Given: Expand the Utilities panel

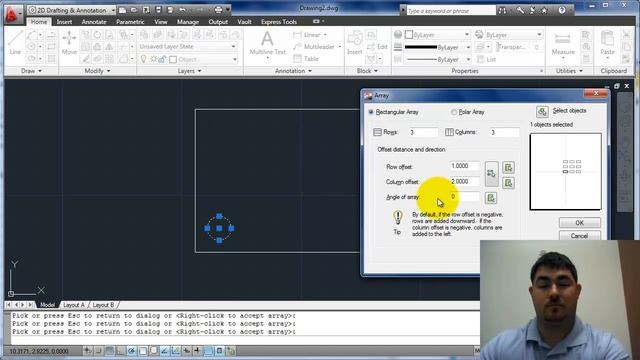Looking at the screenshot, I should pos(570,71).
